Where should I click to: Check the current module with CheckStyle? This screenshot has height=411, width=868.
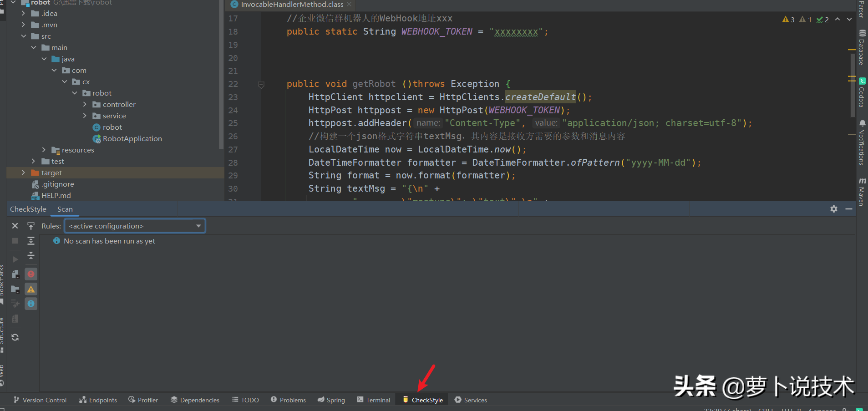[x=15, y=274]
